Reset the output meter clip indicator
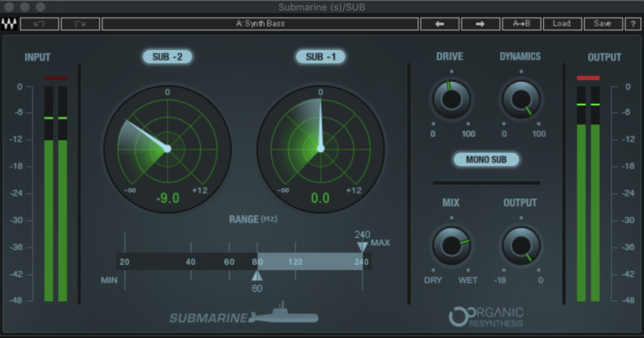This screenshot has height=338, width=644. click(x=588, y=78)
